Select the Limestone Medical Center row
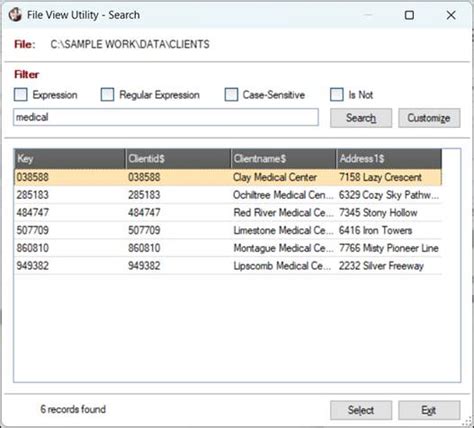The height and width of the screenshot is (428, 474). [x=228, y=230]
